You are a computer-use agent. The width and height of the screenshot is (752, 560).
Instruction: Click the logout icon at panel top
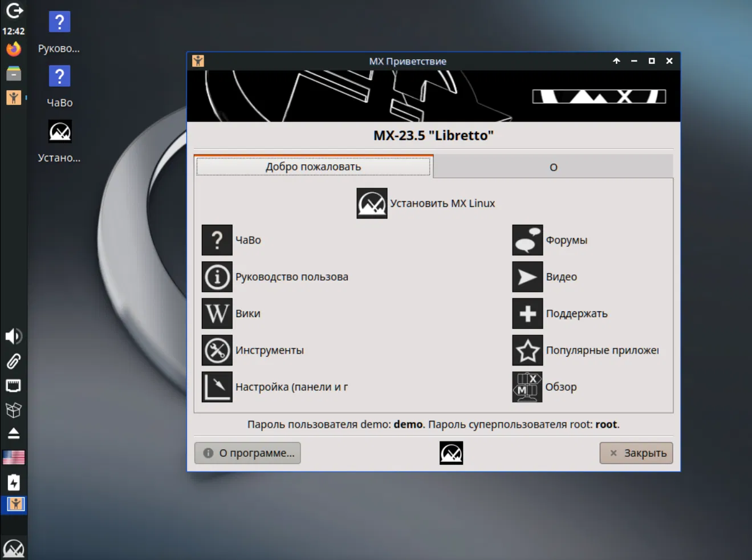tap(14, 10)
